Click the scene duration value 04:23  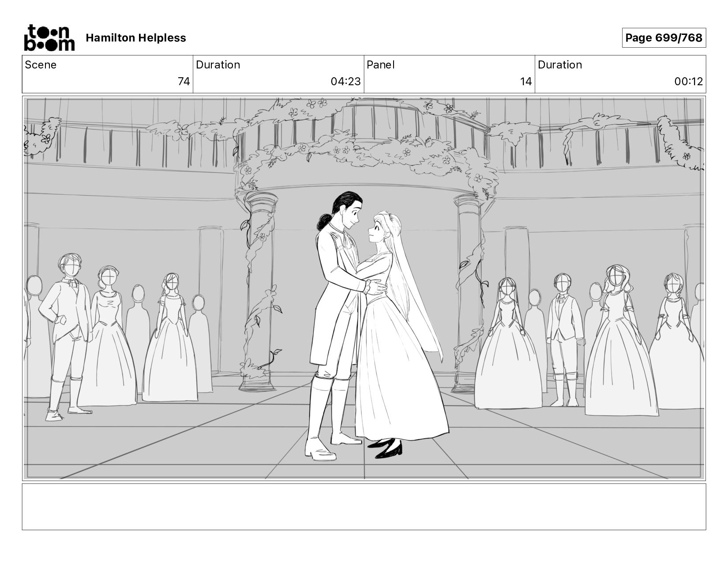[345, 82]
